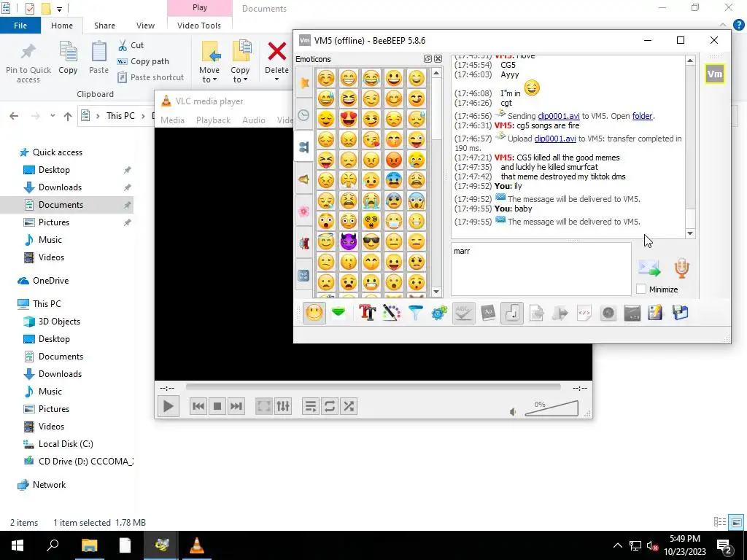Click emoticon list scrollbar down arrow
Image resolution: width=747 pixels, height=560 pixels.
point(436,292)
